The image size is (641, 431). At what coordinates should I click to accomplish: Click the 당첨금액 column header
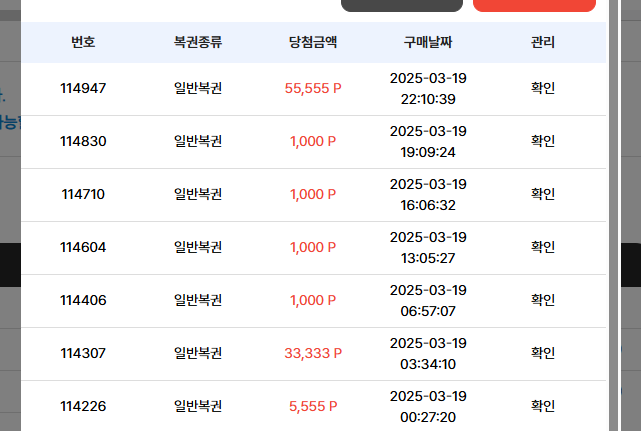point(313,42)
